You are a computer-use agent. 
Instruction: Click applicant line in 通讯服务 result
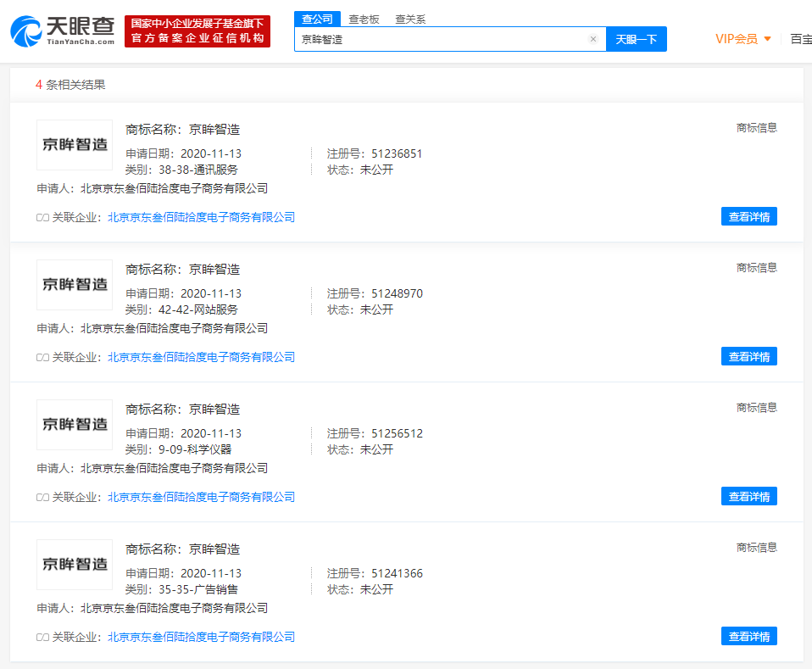coord(153,188)
